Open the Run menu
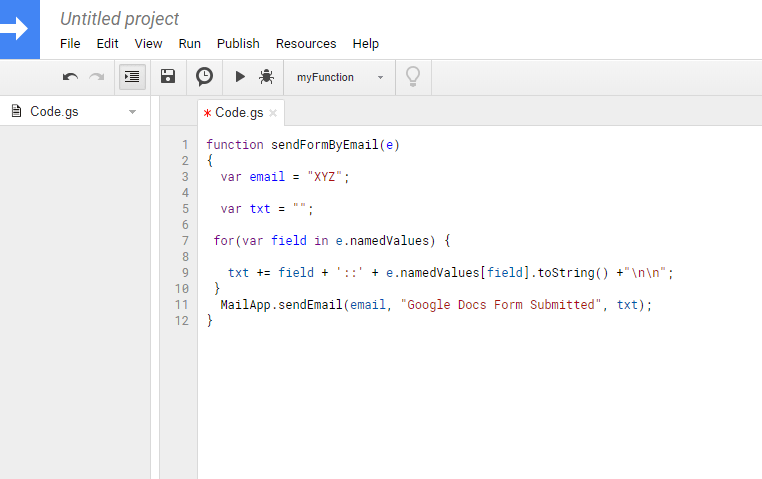The width and height of the screenshot is (762, 479). tap(189, 44)
